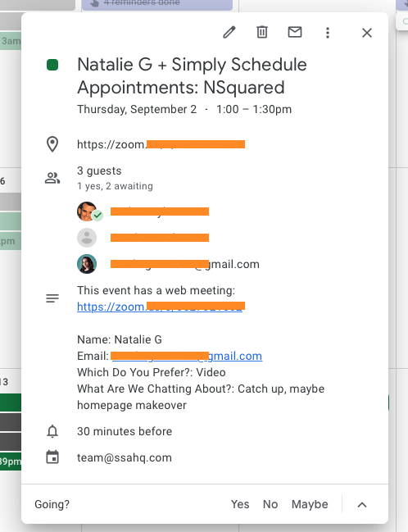Click the '3 guests' text
Image resolution: width=408 pixels, height=532 pixels.
[99, 171]
